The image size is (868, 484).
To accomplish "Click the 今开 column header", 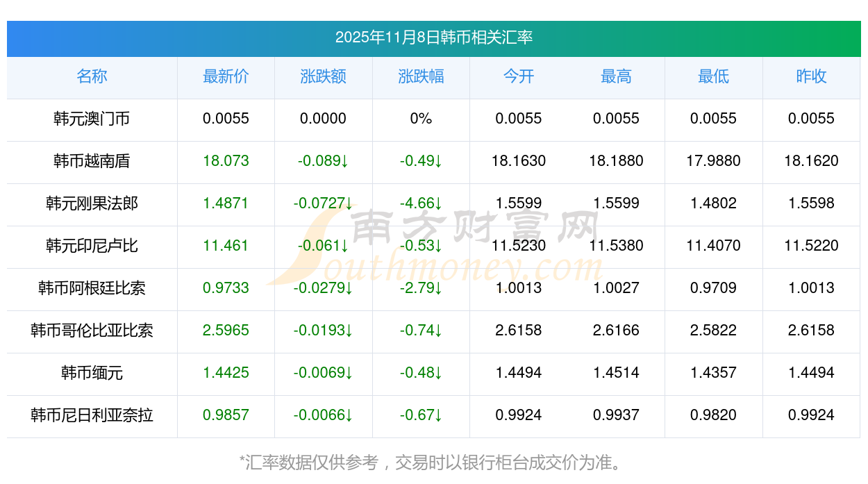I will pos(519,76).
